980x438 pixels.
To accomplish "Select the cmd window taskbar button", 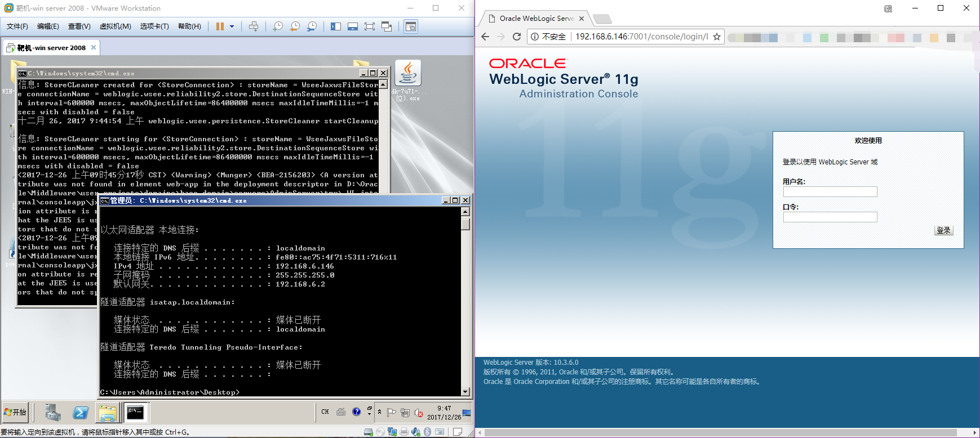I will pyautogui.click(x=135, y=413).
